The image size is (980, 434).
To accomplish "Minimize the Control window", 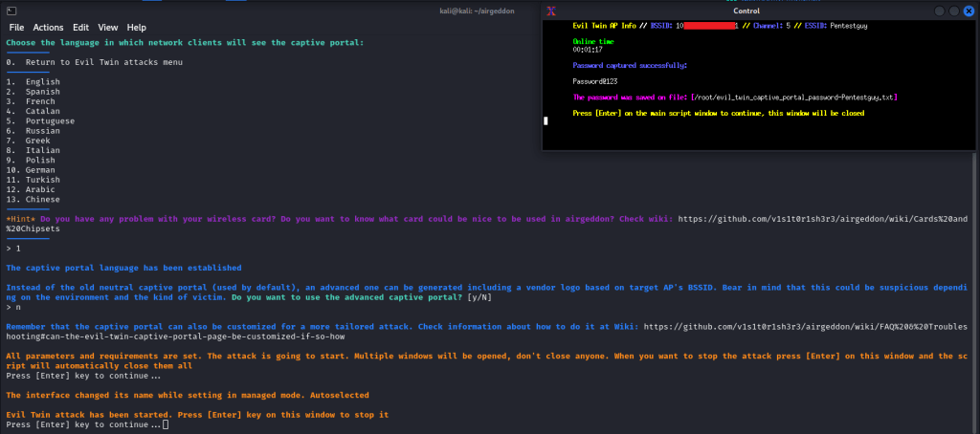I will coord(940,11).
